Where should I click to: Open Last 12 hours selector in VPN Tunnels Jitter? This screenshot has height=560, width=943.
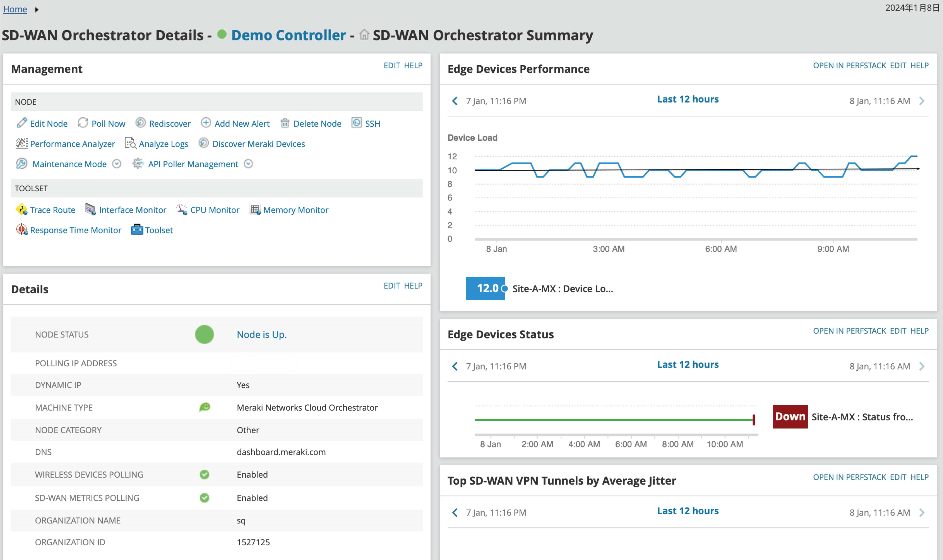coord(688,511)
